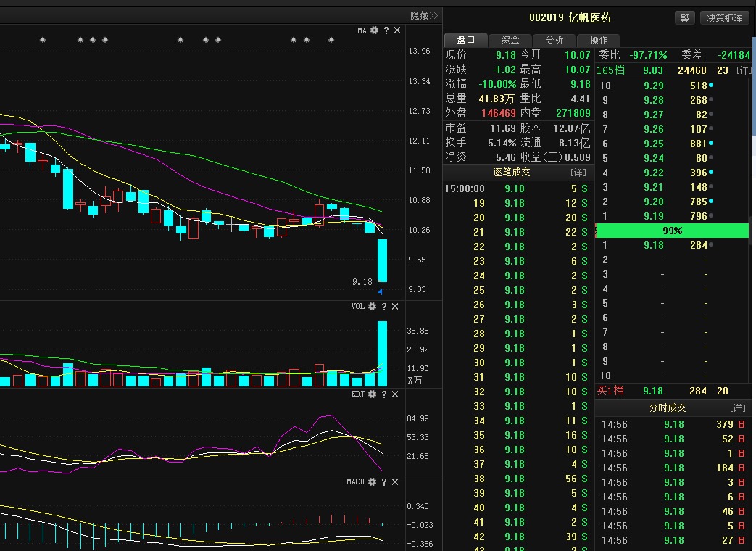This screenshot has width=756, height=551.
Task: Click the tallest cyan volume bar
Action: pos(382,353)
